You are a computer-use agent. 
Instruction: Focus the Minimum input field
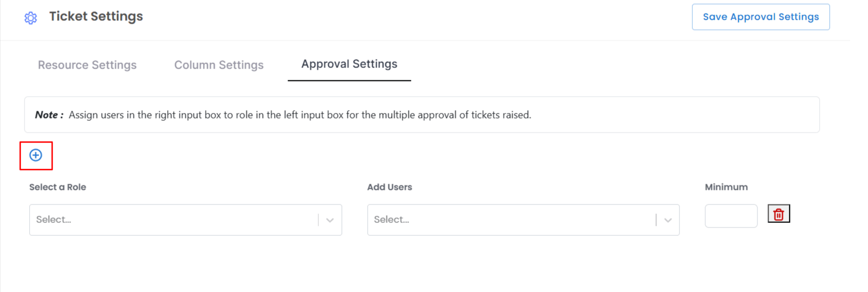(731, 216)
